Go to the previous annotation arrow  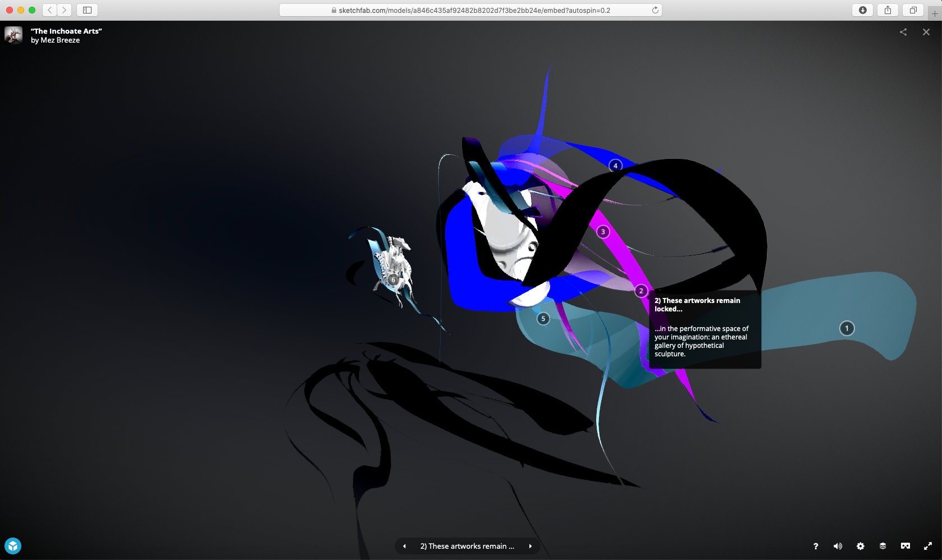[x=404, y=546]
